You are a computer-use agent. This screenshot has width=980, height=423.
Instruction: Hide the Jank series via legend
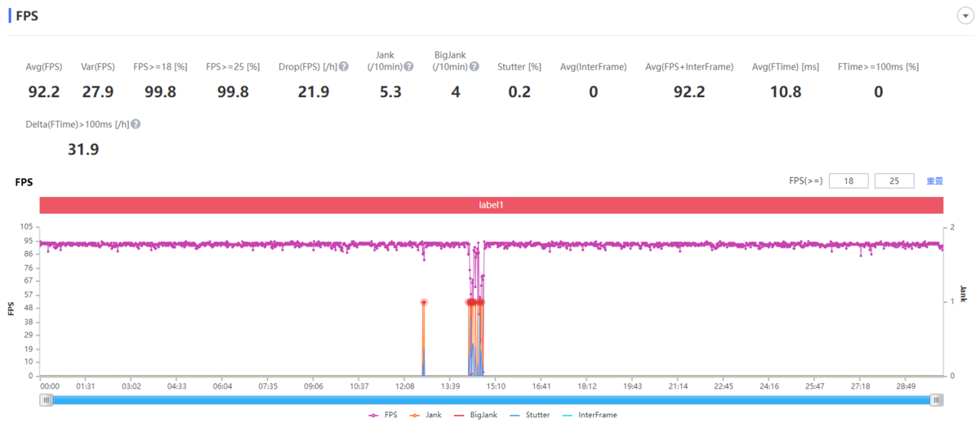click(x=430, y=415)
